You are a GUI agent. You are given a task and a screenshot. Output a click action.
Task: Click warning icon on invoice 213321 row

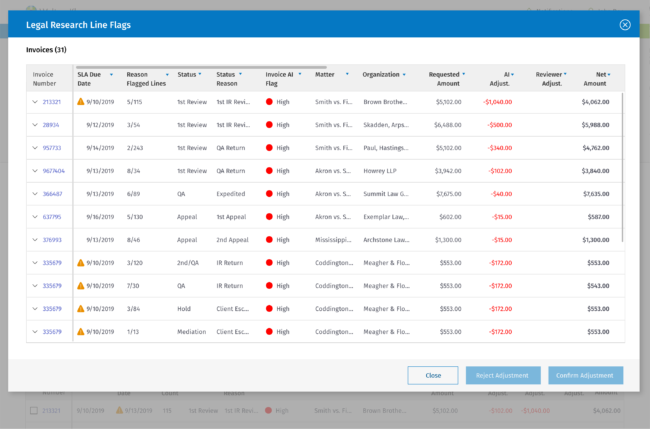click(81, 102)
